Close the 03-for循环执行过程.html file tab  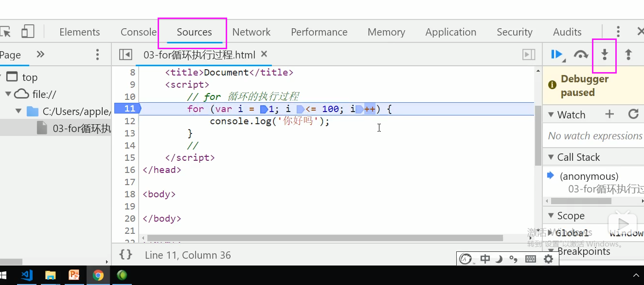coord(264,54)
